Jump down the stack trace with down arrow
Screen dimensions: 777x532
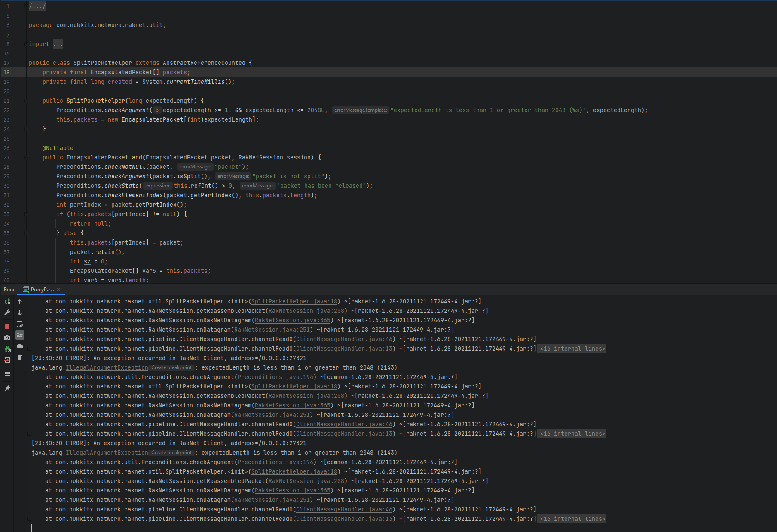pos(20,313)
